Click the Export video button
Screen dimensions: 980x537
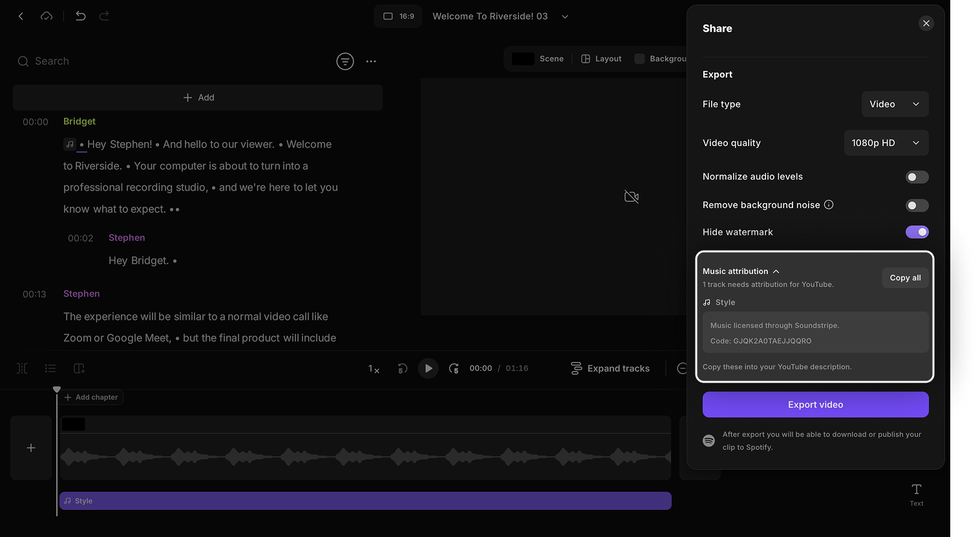815,405
